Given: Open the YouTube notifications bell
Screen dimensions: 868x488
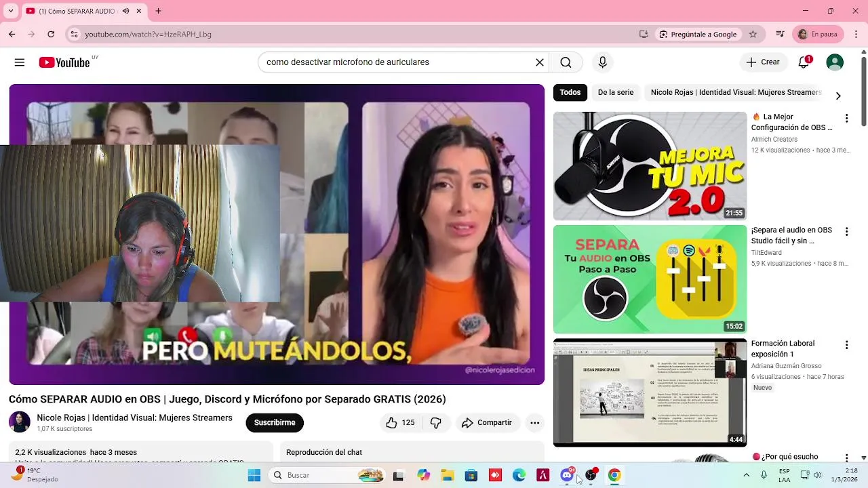Looking at the screenshot, I should (x=804, y=62).
